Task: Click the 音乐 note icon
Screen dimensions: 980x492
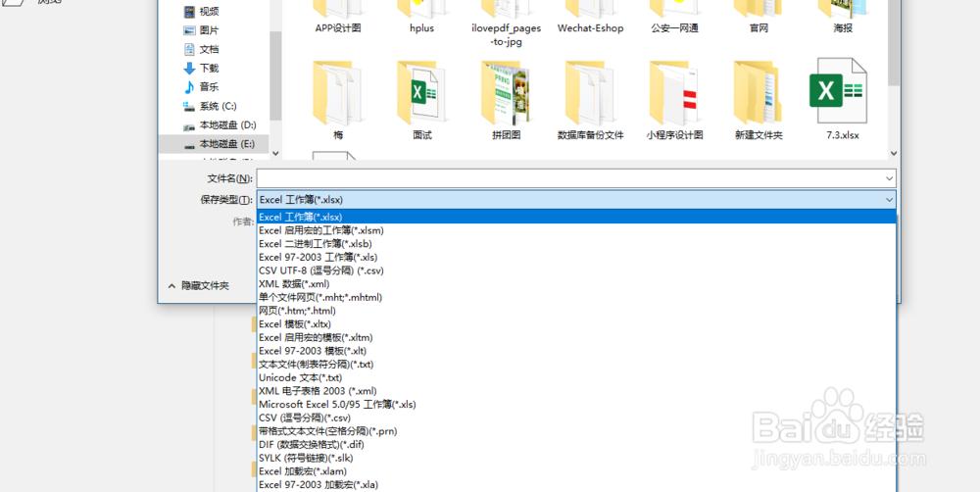Action: point(189,87)
